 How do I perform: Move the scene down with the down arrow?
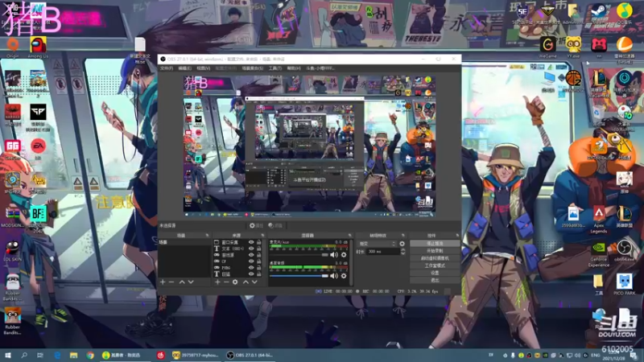[191, 282]
